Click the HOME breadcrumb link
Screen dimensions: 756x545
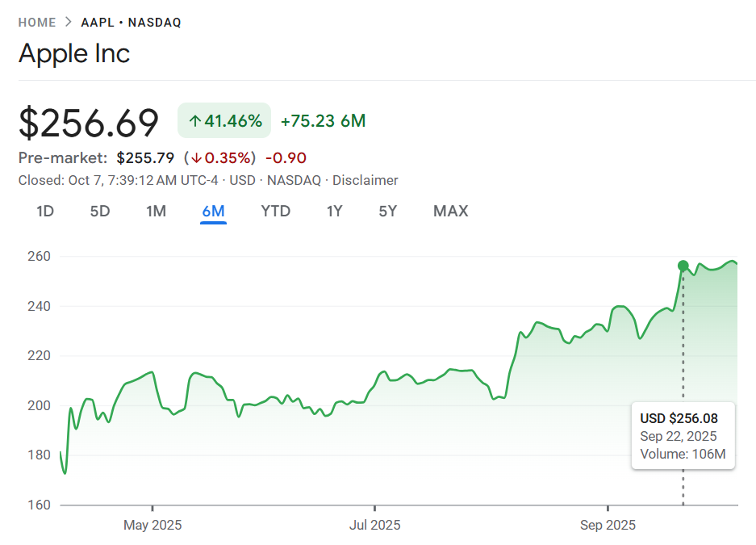pyautogui.click(x=37, y=23)
